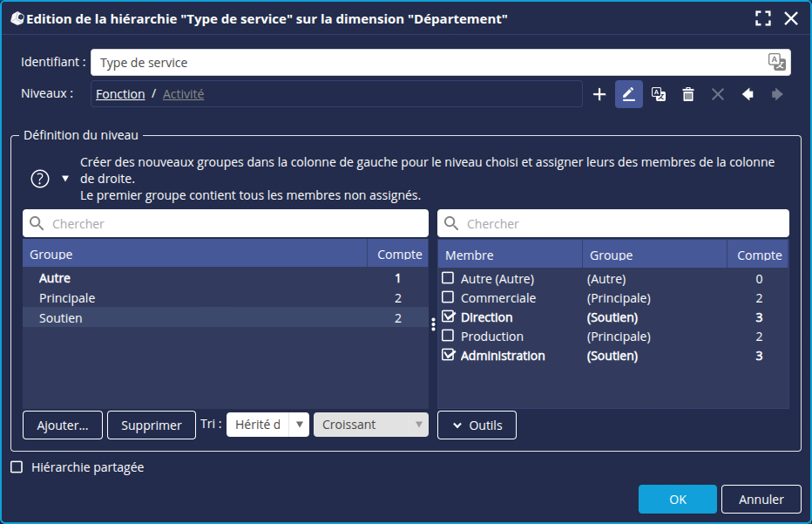
Task: Toggle fullscreen for the dialog window
Action: pyautogui.click(x=763, y=18)
